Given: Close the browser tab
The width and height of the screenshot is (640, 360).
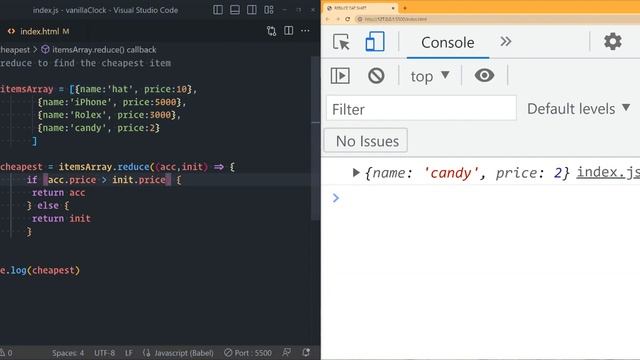Looking at the screenshot, I should tap(393, 8).
